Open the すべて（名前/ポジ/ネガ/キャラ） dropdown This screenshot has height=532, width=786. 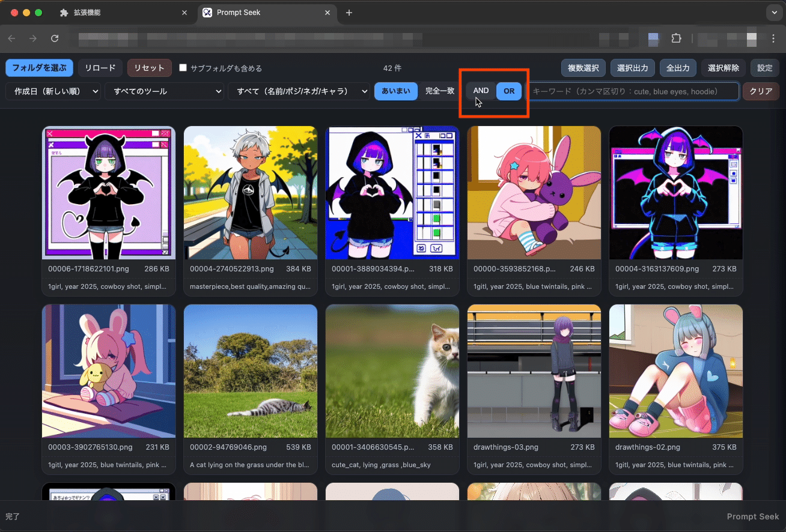(299, 91)
